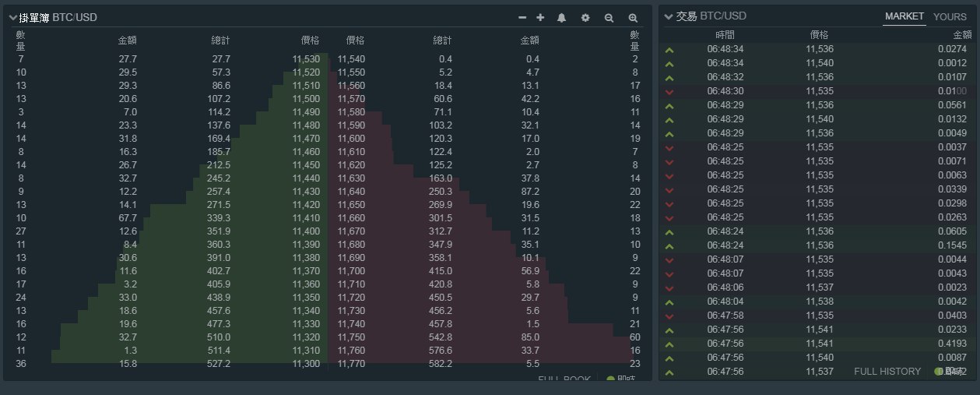
Task: Decrease order book price precision with minus icon
Action: (x=522, y=17)
